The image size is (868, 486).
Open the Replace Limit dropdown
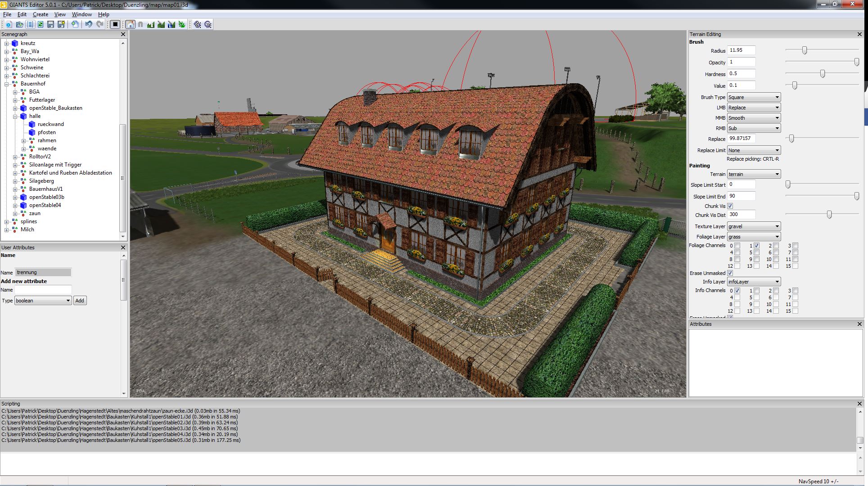(x=754, y=150)
